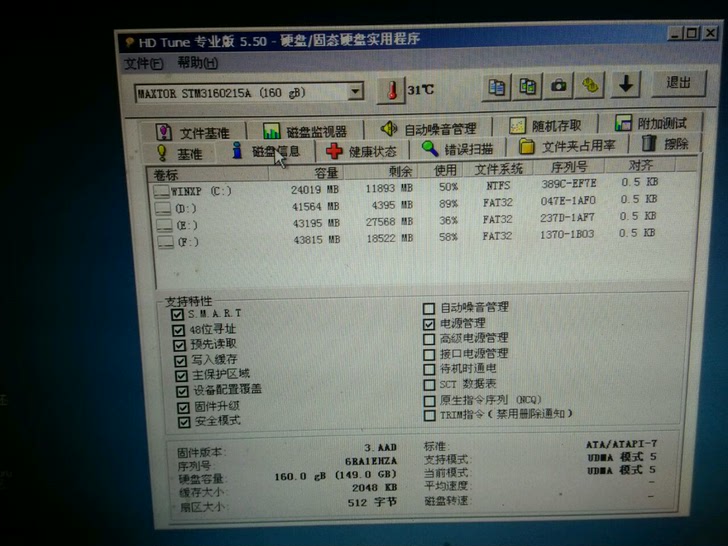Click the HD Tune title bar icon
This screenshot has height=546, width=728.
[130, 43]
